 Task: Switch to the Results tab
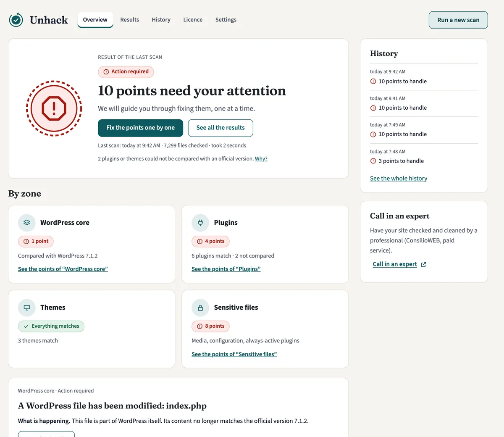(x=129, y=20)
